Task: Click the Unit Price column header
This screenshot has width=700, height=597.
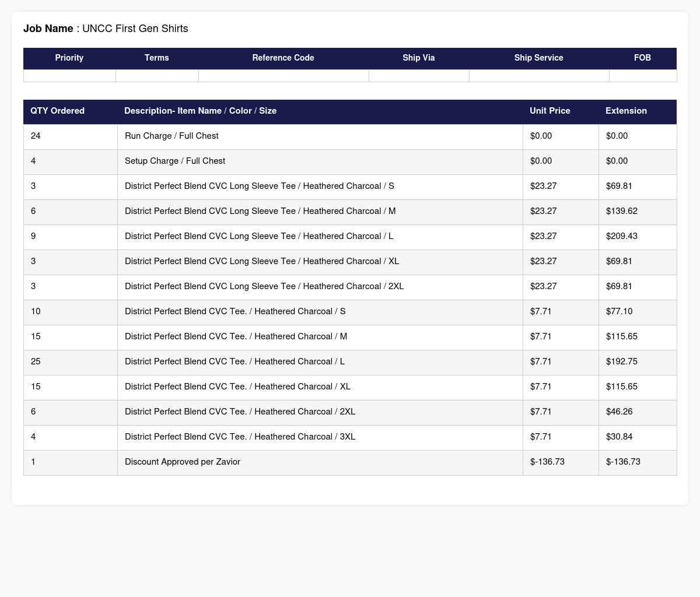Action: (561, 111)
